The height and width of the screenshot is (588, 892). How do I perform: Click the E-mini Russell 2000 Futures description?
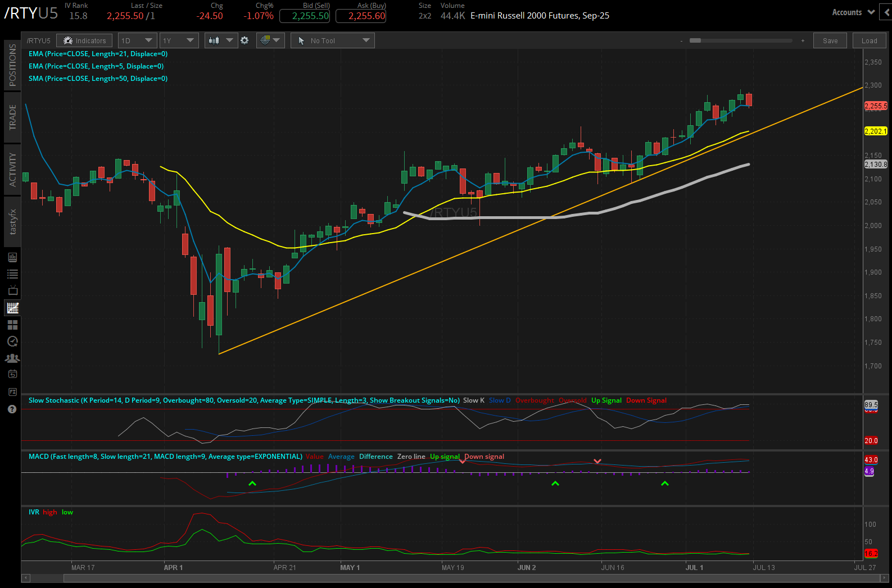click(x=540, y=16)
